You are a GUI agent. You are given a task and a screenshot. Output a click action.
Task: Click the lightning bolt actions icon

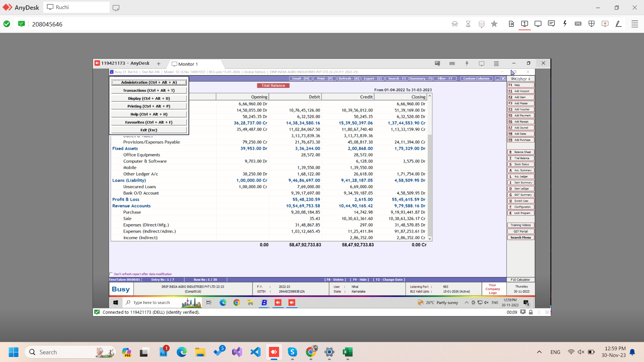(x=565, y=24)
